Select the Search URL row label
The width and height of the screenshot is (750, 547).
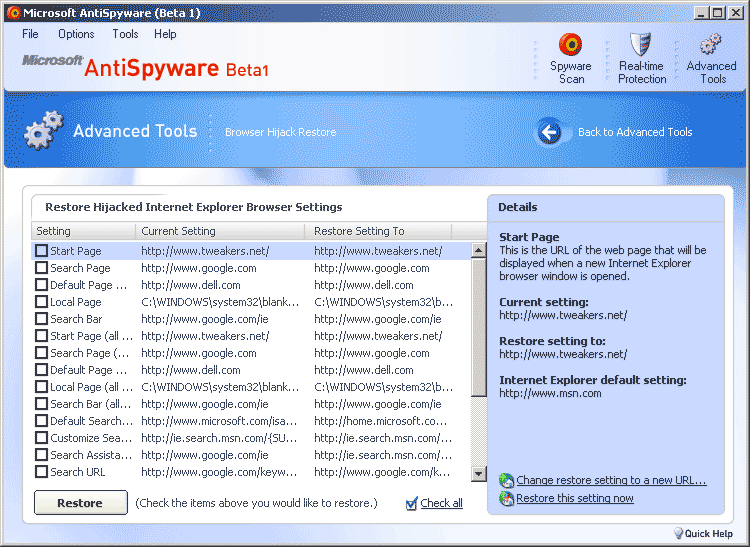point(77,472)
